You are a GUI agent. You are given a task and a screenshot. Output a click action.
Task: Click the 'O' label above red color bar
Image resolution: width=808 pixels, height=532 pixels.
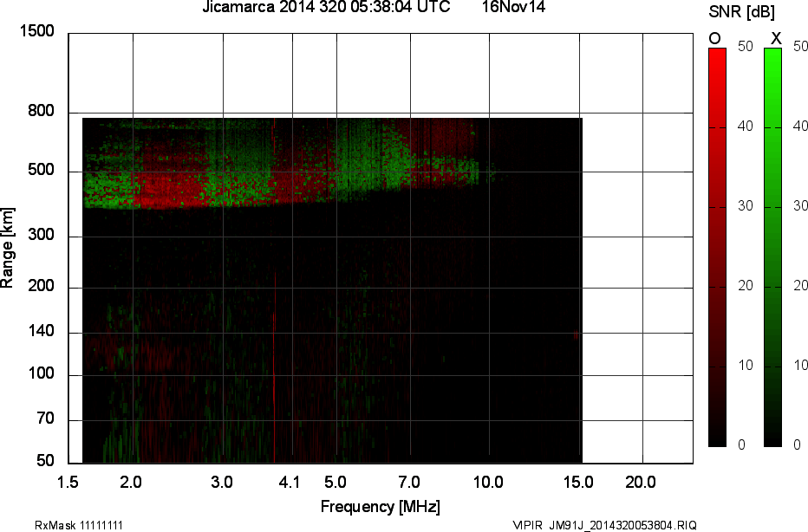click(x=714, y=39)
